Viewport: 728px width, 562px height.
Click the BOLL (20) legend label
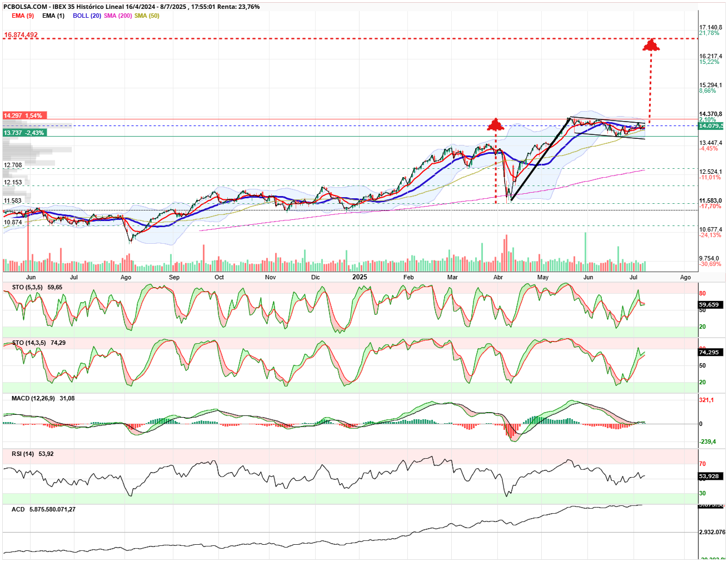[x=87, y=16]
